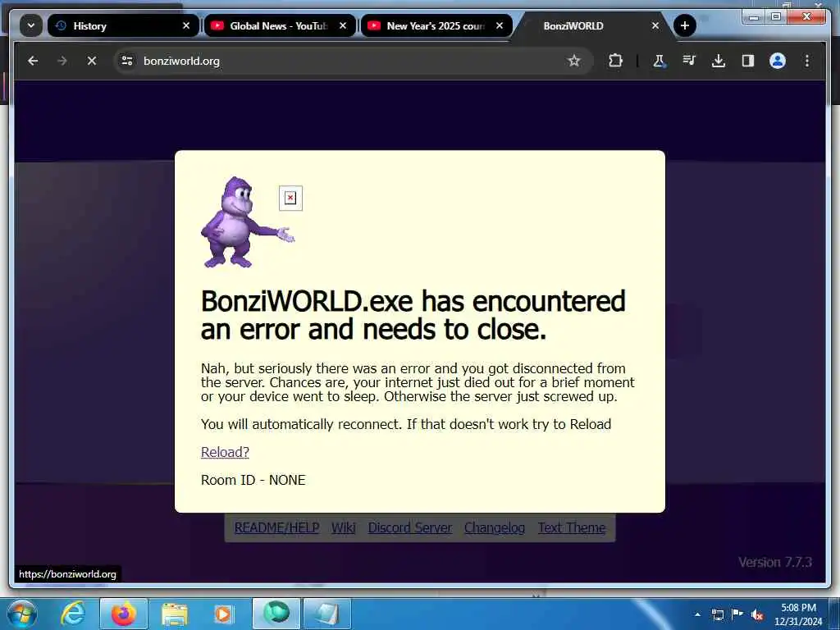The image size is (840, 630).
Task: Open the profile avatar menu
Action: point(778,61)
